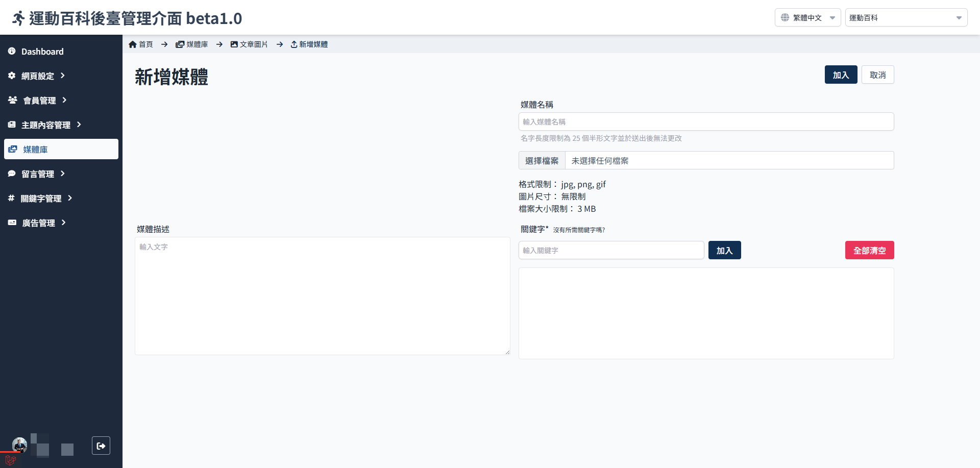This screenshot has height=468, width=980.
Task: Select 媒體庫 sidebar menu item
Action: tap(61, 149)
